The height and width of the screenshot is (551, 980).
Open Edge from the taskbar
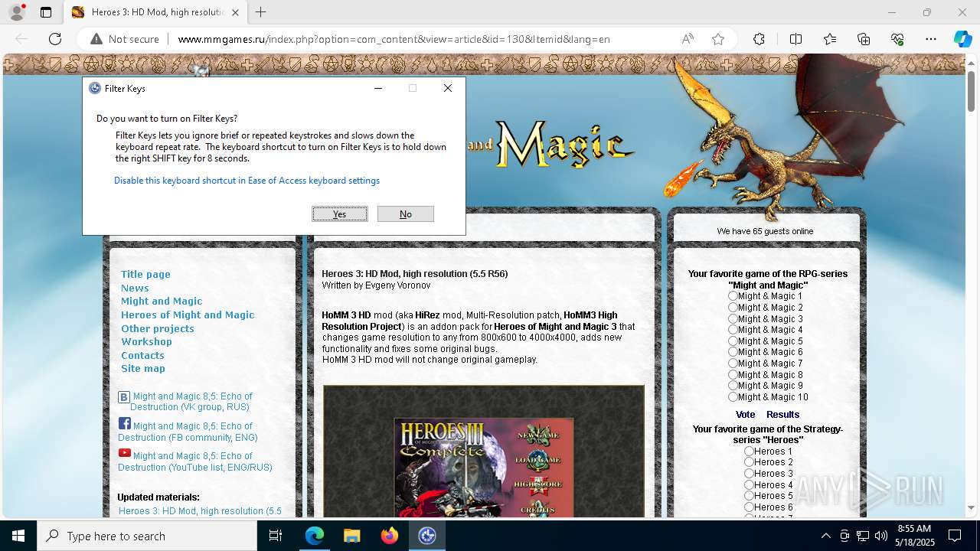[315, 536]
